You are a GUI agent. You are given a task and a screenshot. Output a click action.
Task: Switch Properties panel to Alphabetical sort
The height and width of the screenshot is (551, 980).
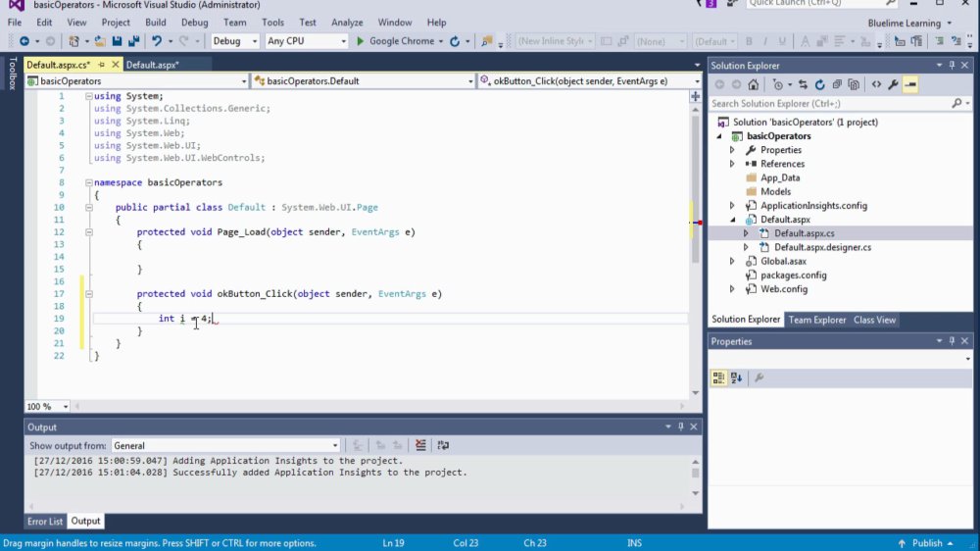(736, 377)
